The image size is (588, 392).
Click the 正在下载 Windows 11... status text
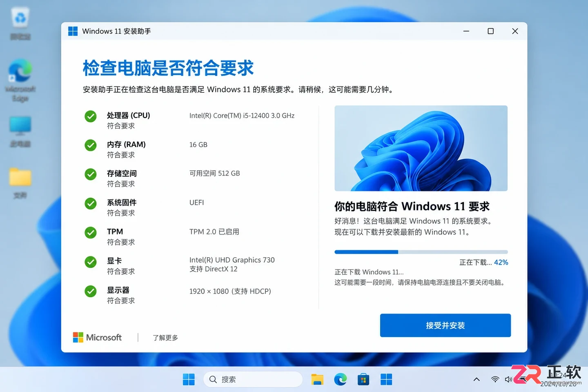pyautogui.click(x=369, y=272)
